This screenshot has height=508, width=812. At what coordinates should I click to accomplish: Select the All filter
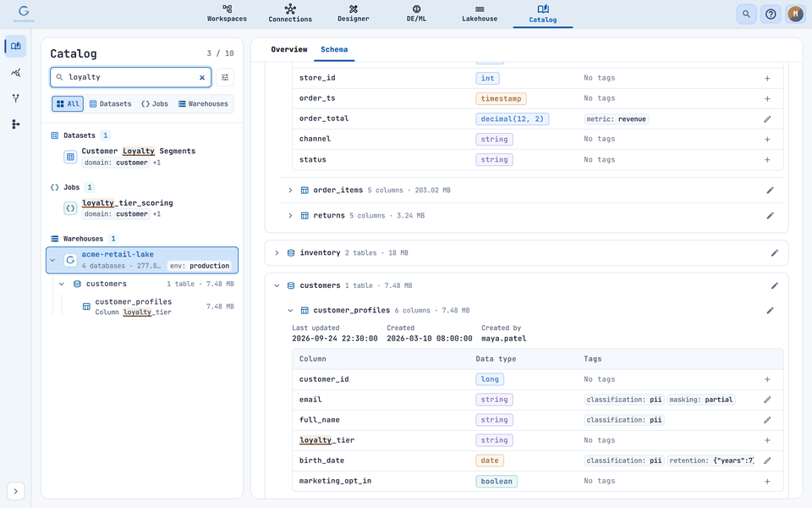pos(68,103)
